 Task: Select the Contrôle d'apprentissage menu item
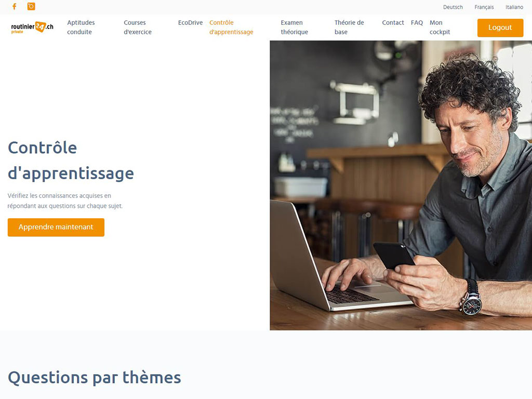[x=231, y=27]
